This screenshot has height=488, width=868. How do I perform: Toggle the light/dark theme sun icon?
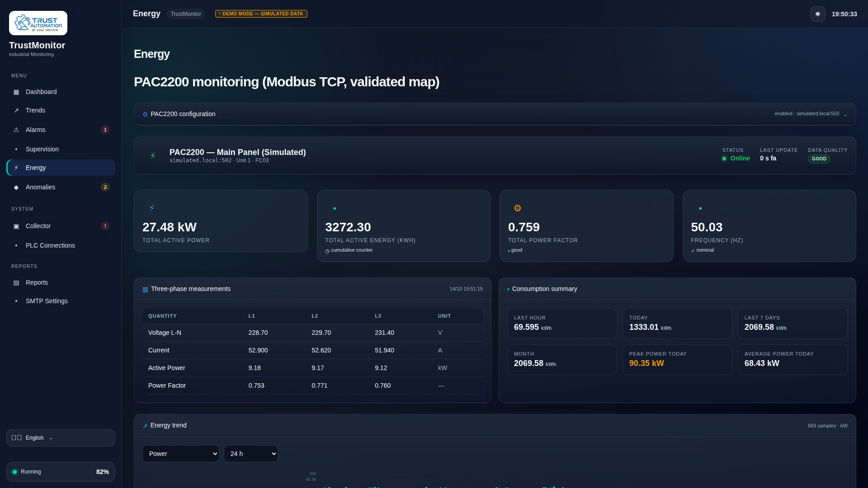[817, 14]
